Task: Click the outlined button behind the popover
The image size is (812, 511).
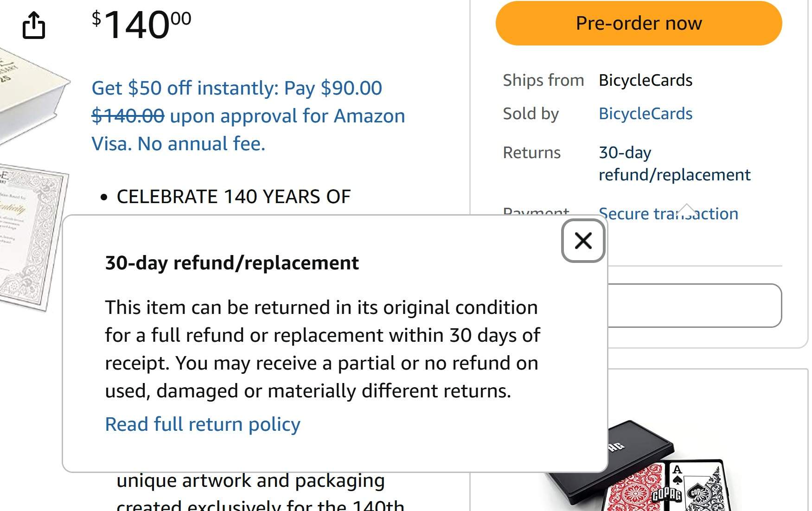Action: click(x=694, y=306)
